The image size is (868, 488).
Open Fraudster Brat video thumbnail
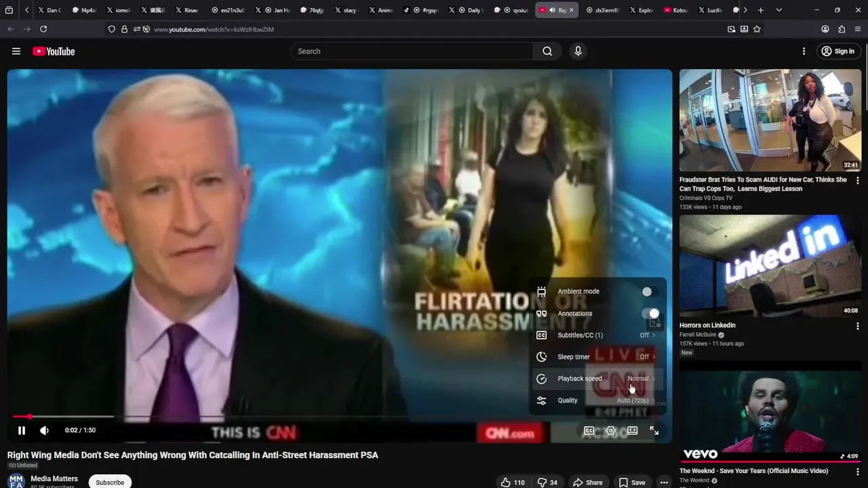pos(770,121)
